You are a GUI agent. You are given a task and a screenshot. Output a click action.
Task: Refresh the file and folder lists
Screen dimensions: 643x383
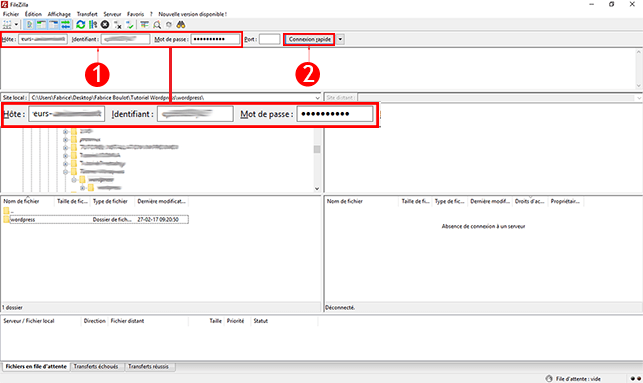tap(81, 25)
